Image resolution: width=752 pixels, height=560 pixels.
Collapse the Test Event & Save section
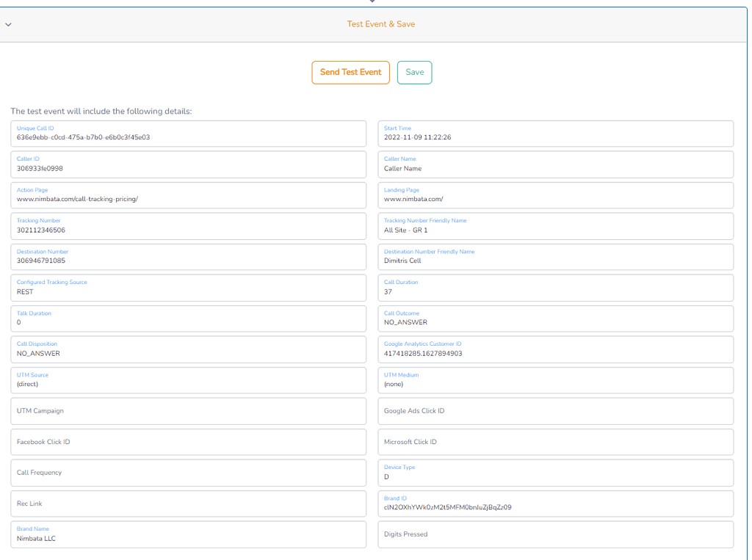pos(8,24)
